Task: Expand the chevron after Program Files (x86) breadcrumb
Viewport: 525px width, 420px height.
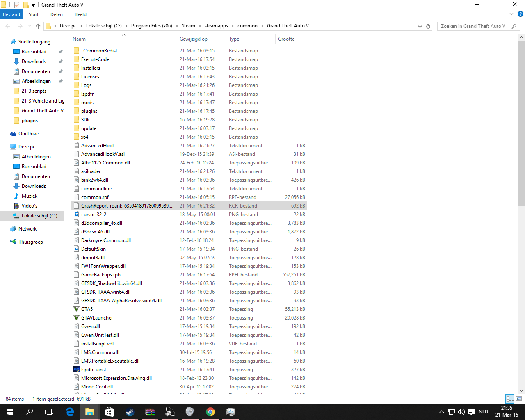Action: click(177, 26)
